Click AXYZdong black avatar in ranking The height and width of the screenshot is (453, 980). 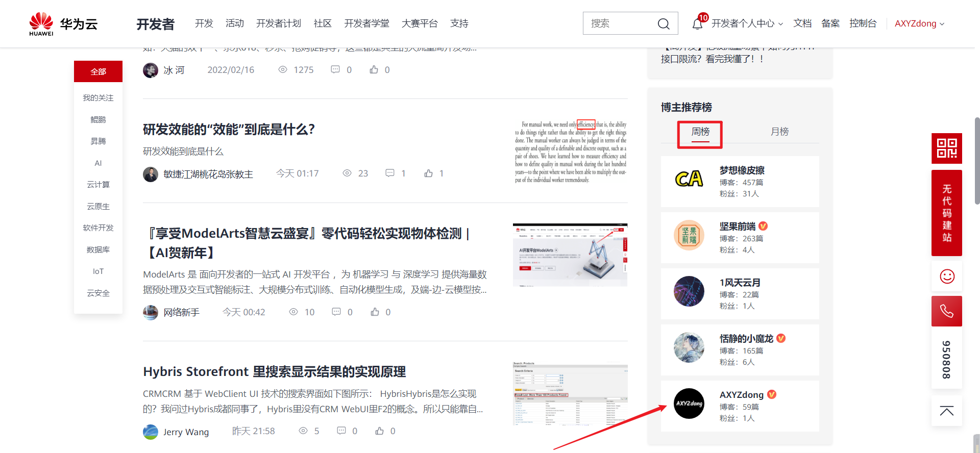(x=689, y=404)
